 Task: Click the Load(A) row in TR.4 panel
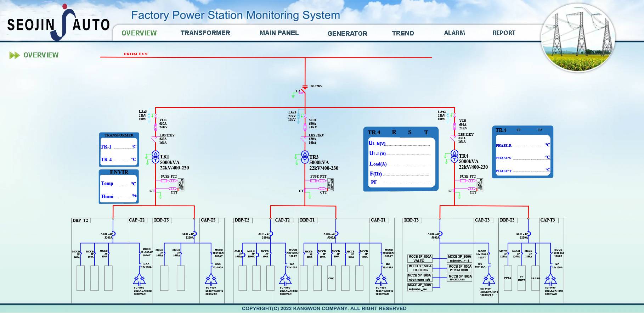(x=399, y=164)
